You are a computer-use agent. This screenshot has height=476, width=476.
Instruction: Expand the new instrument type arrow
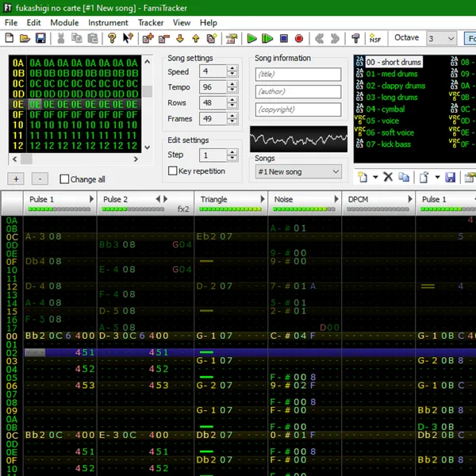pyautogui.click(x=375, y=177)
